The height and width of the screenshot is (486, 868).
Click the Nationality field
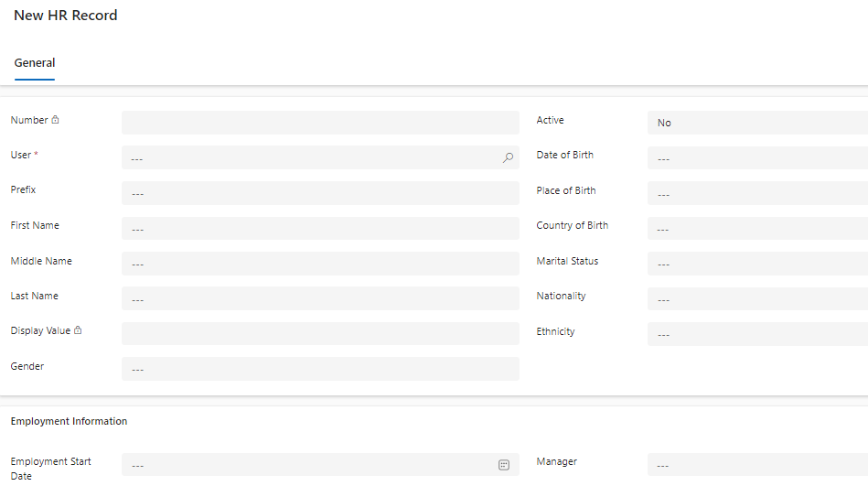pyautogui.click(x=758, y=298)
